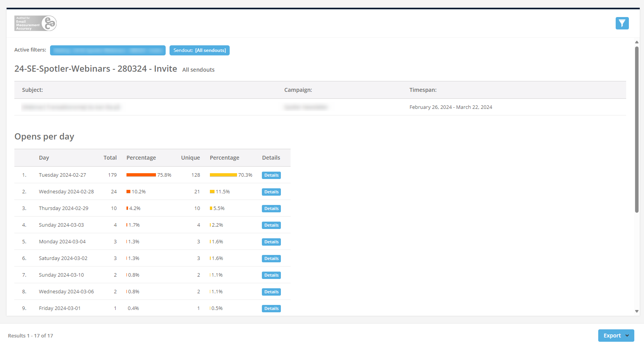
Task: Show Details for Sunday 2024-03-10
Action: (x=271, y=275)
